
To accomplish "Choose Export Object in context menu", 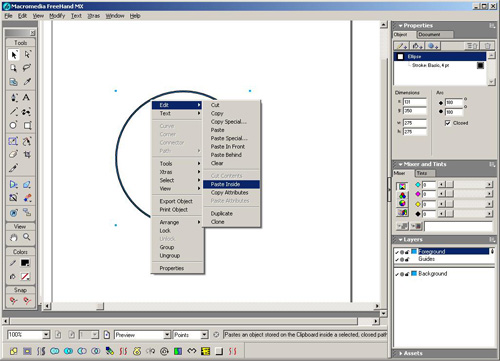I will click(x=177, y=201).
